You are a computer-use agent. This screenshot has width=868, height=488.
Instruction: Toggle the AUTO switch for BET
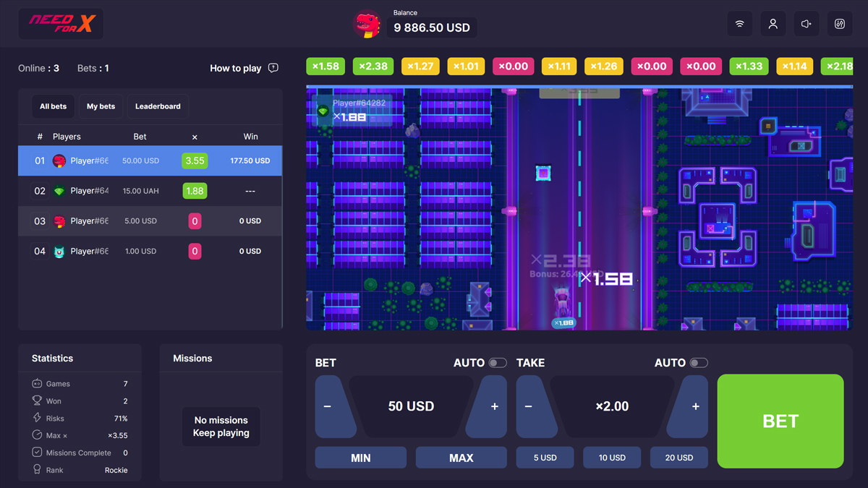click(x=497, y=363)
